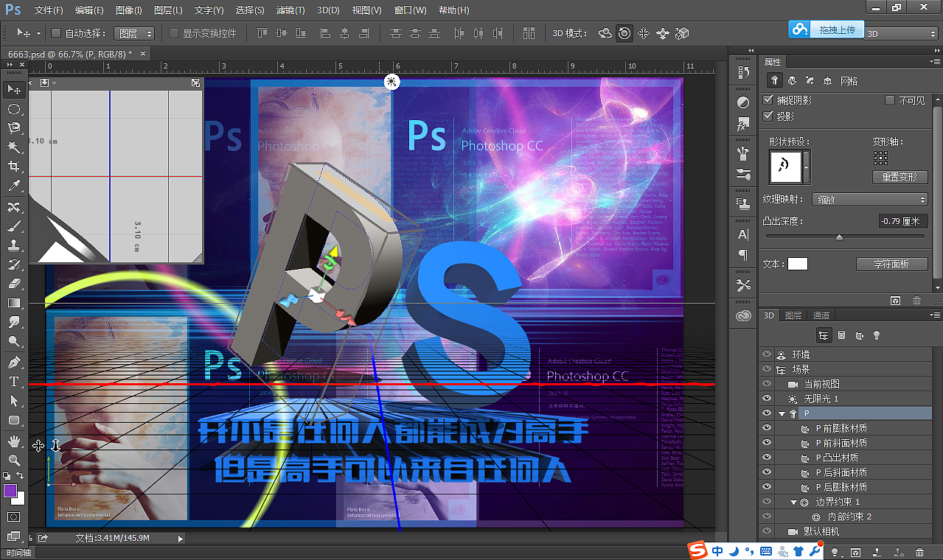Screen dimensions: 943x560
Task: Select the Pen tool
Action: pyautogui.click(x=13, y=363)
